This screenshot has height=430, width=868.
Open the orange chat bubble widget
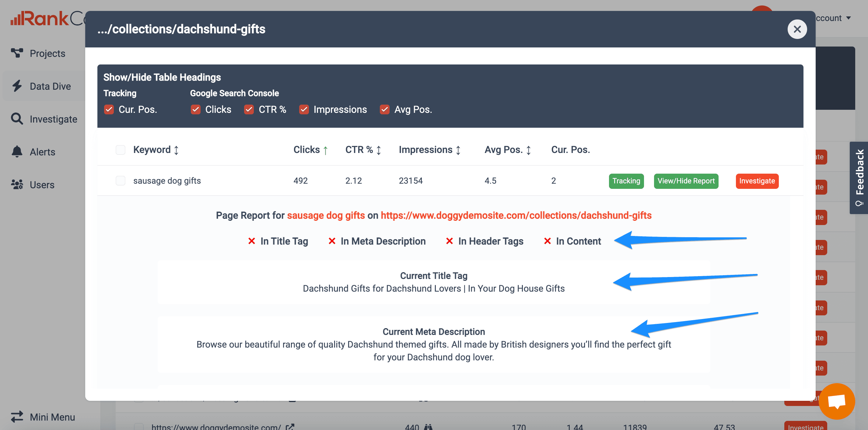(x=837, y=401)
